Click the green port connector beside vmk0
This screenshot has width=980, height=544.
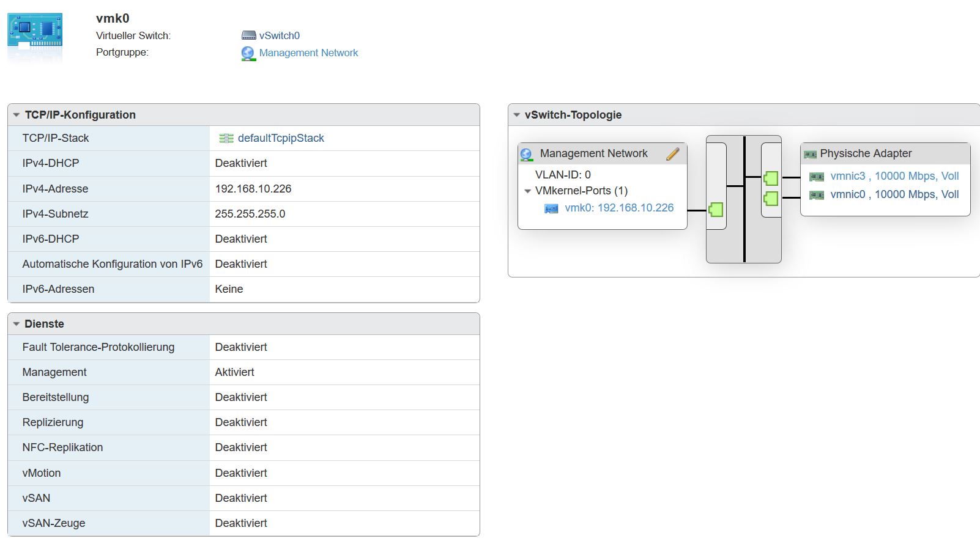716,210
